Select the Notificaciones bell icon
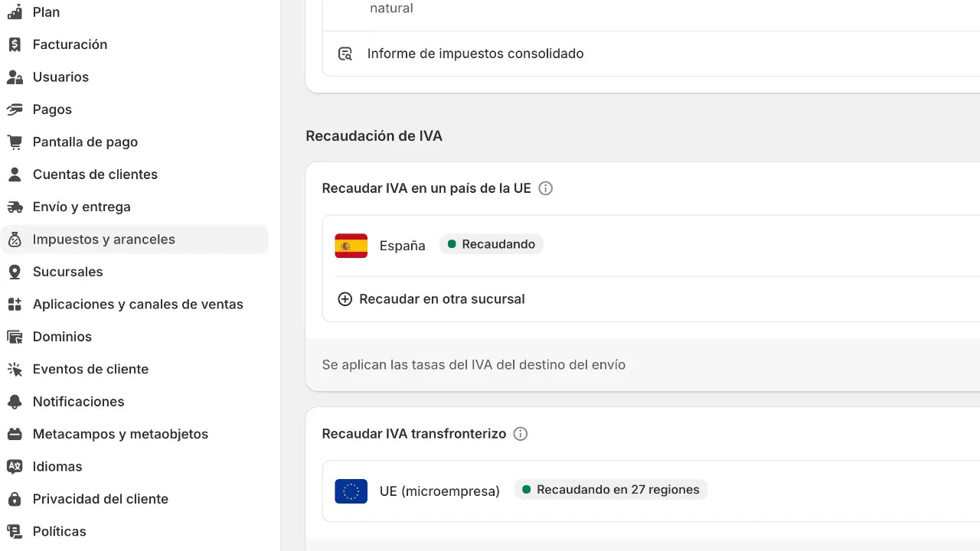The width and height of the screenshot is (980, 551). (x=14, y=401)
